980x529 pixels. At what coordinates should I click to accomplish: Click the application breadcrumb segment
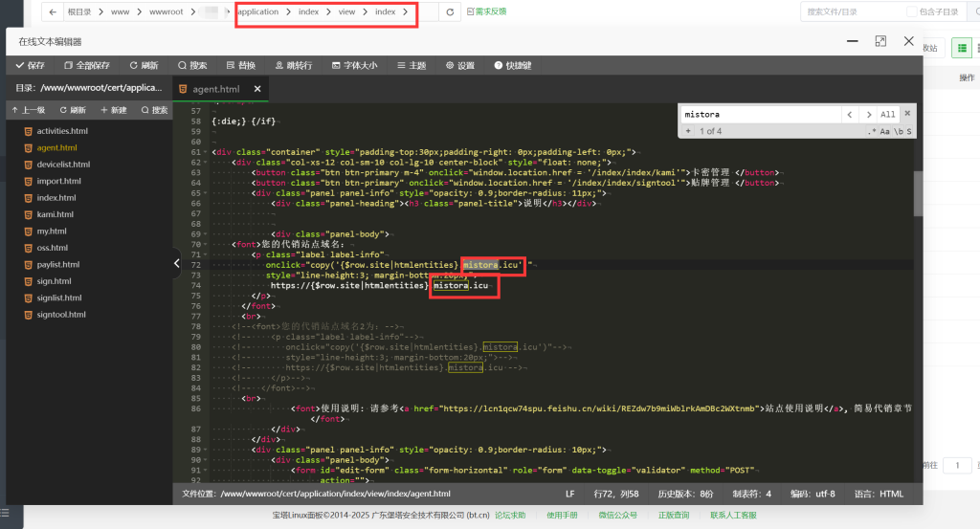258,11
